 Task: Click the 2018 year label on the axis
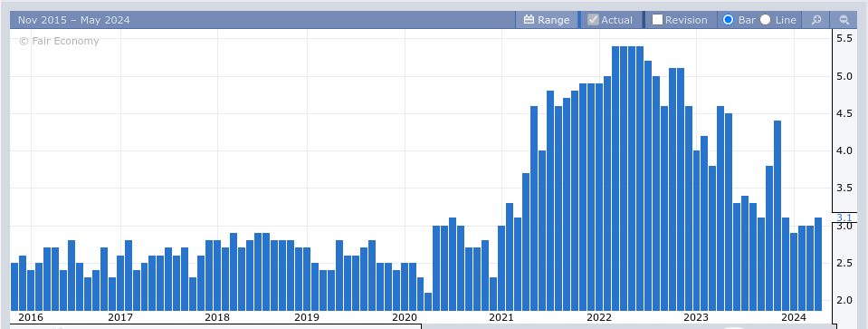coord(217,317)
